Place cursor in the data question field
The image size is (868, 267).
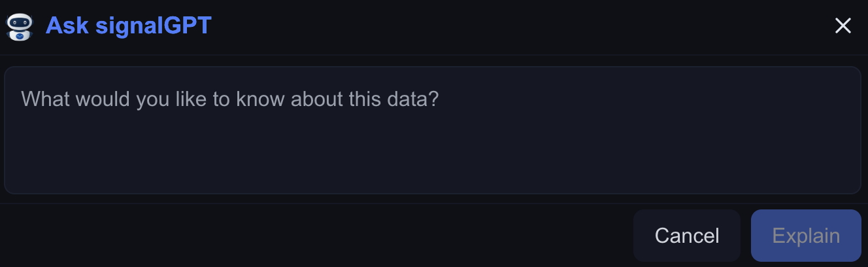point(433,130)
